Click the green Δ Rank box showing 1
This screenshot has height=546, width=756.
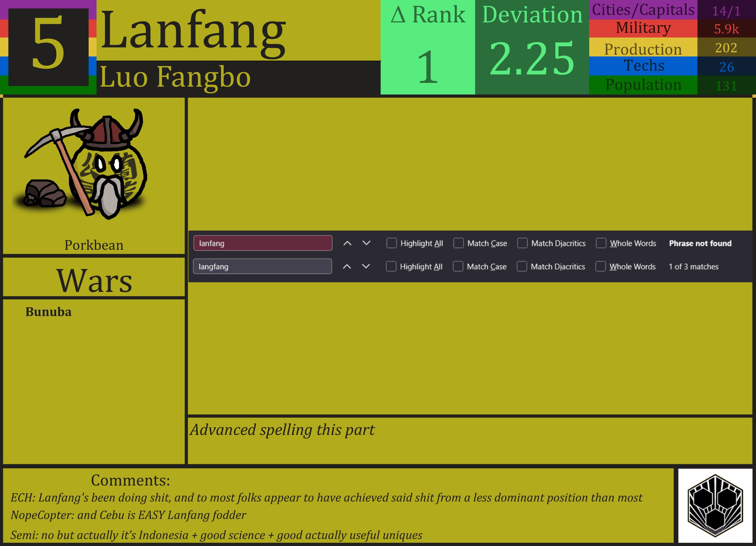click(428, 47)
